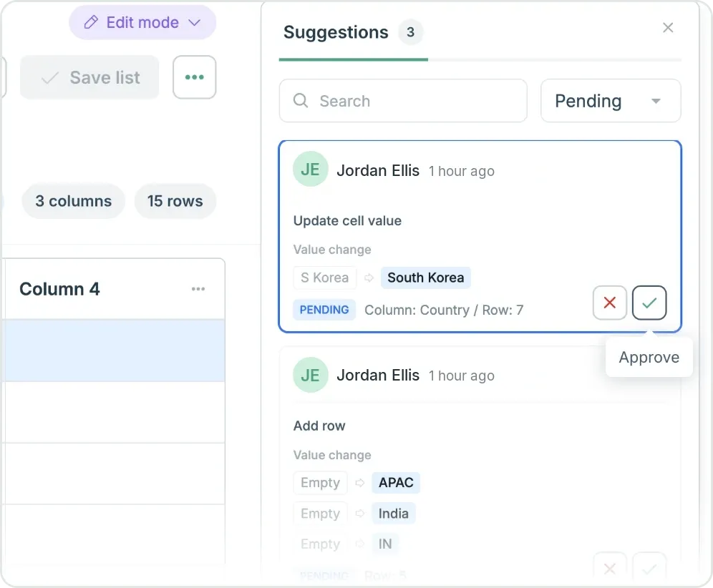Open the Edit mode dropdown
Image resolution: width=713 pixels, height=588 pixels.
142,22
